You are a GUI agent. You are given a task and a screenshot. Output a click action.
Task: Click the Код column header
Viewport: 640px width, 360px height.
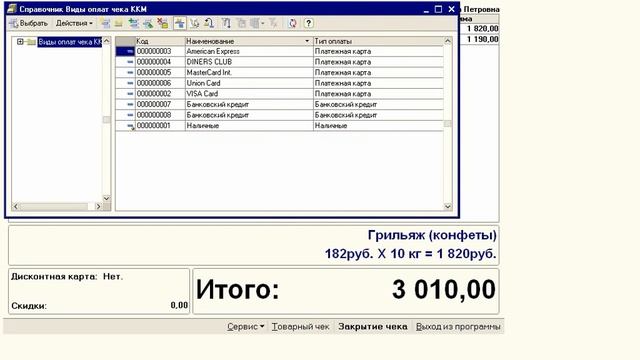point(160,41)
